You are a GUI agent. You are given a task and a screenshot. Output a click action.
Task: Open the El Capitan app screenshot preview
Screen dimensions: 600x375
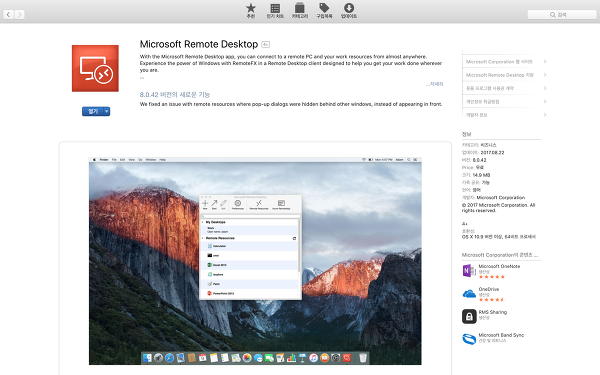[x=255, y=261]
